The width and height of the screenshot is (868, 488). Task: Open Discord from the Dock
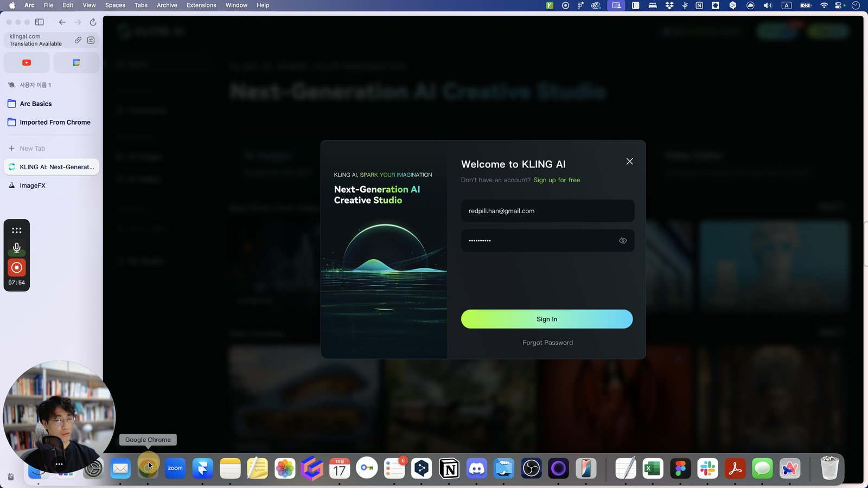476,468
